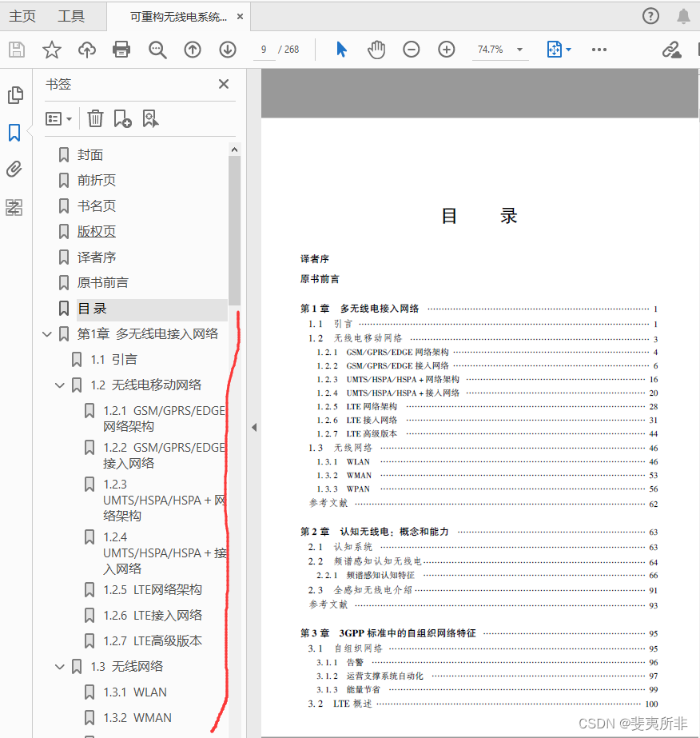700x738 pixels.
Task: Open the zoom level dropdown
Action: 520,50
